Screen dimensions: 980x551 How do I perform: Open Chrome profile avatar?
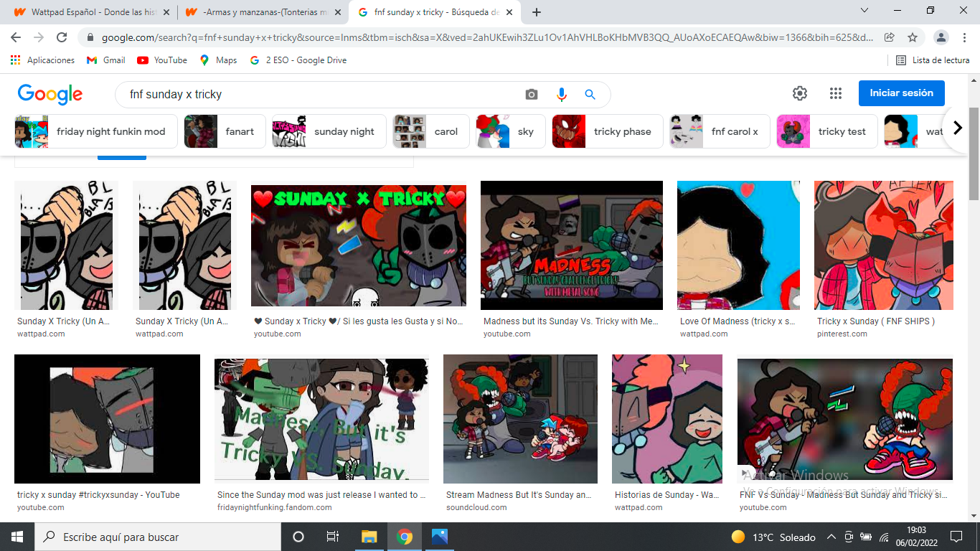pos(941,37)
